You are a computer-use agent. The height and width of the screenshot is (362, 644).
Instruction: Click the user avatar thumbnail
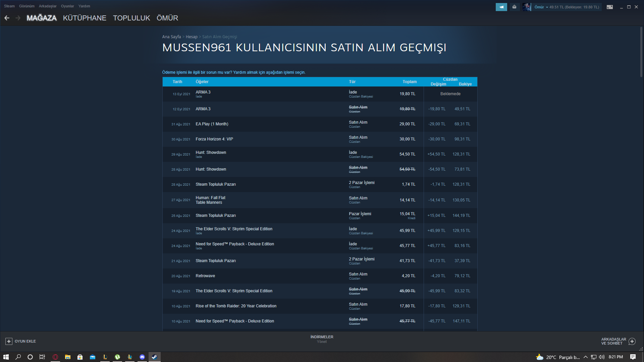click(x=527, y=7)
